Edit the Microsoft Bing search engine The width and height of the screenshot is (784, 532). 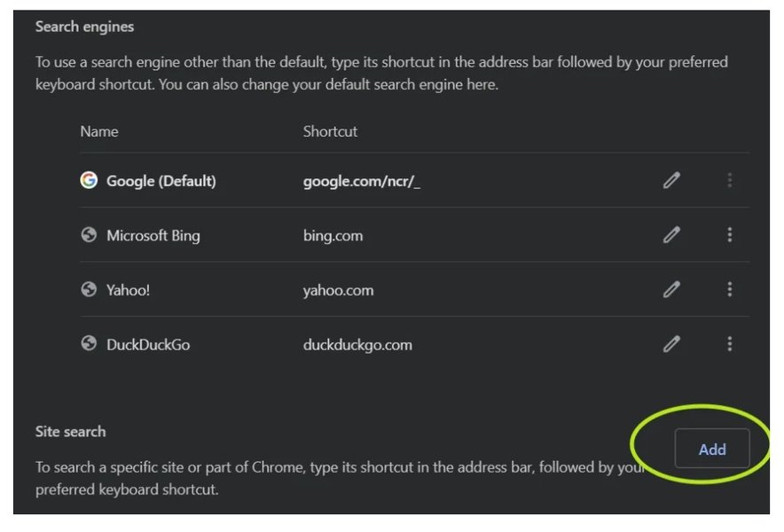[671, 235]
